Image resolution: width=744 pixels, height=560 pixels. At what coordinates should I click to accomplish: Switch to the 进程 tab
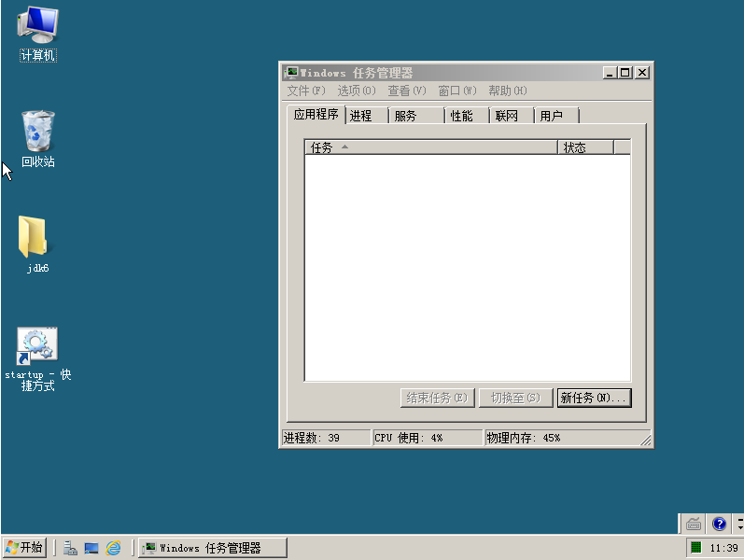[x=361, y=116]
